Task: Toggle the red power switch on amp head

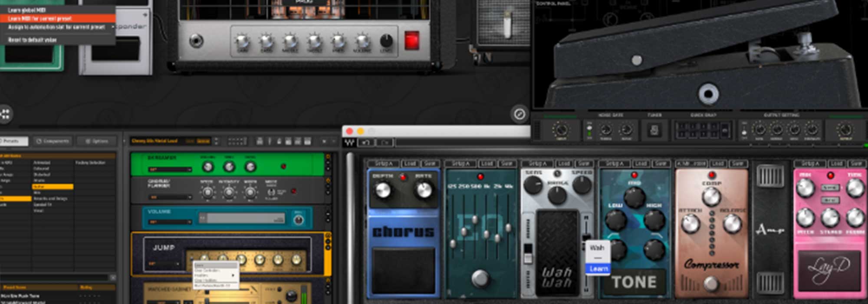Action: tap(411, 41)
